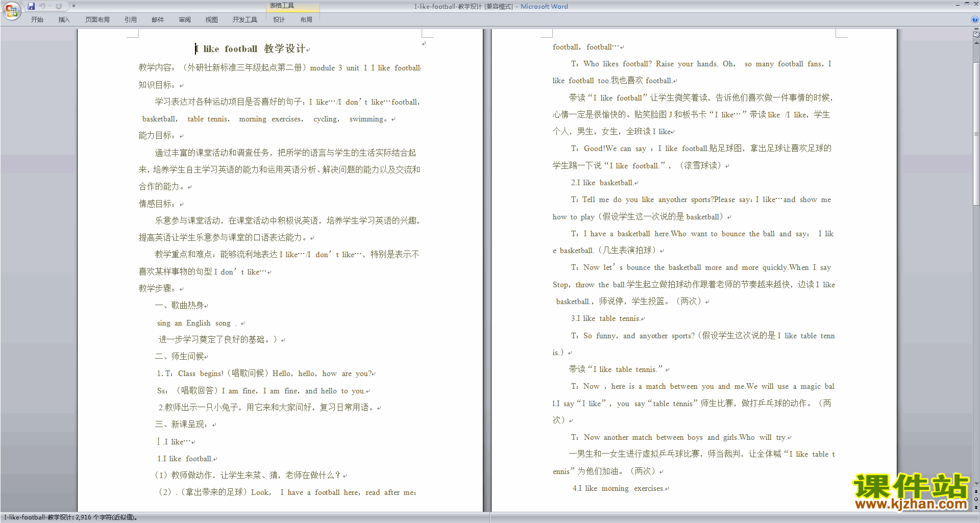Click the Save icon in Quick Access Toolbar

click(x=31, y=6)
